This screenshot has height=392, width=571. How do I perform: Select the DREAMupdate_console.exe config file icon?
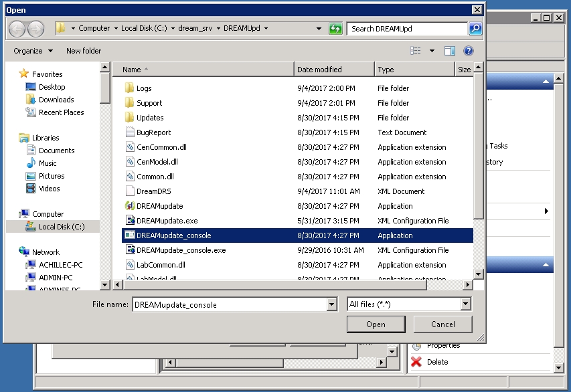130,250
